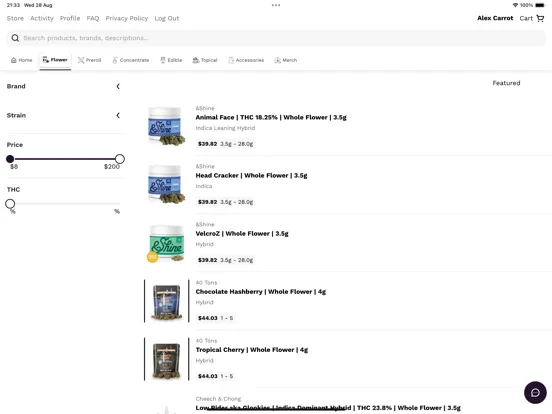Open the Store link
552x414 pixels.
tap(15, 18)
